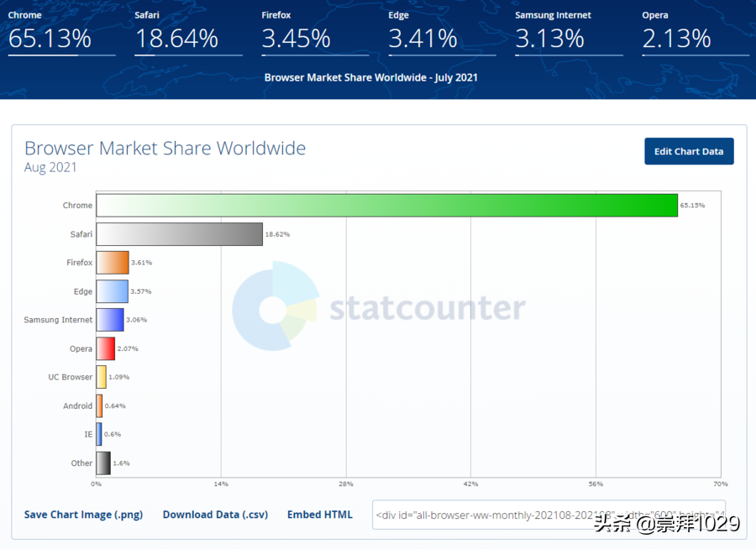Click the dark gray Other bar

coord(103,463)
